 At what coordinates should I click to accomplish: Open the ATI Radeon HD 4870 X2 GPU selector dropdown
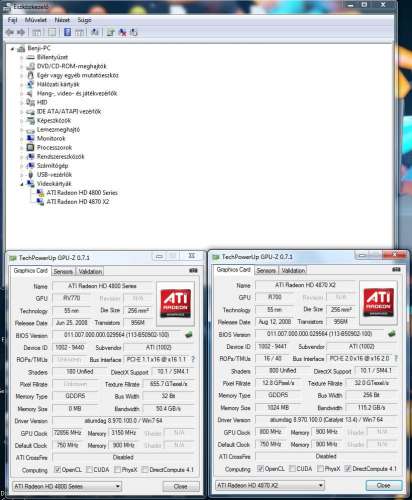pyautogui.click(x=270, y=485)
